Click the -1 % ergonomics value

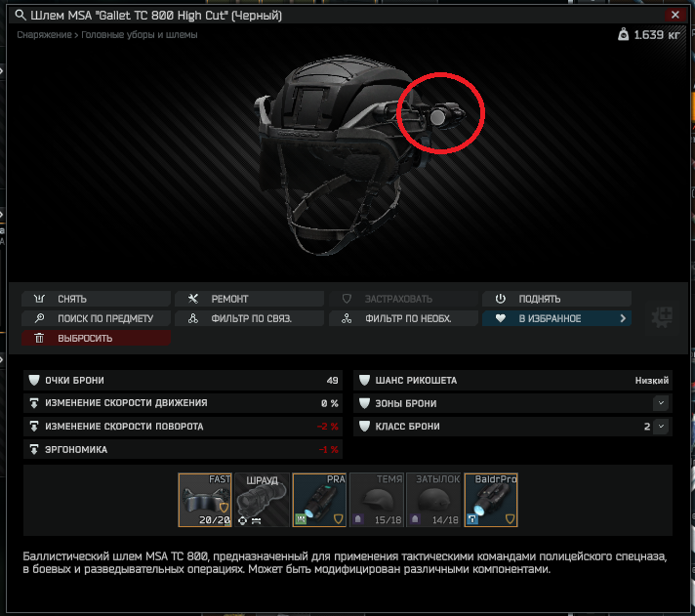pyautogui.click(x=329, y=449)
